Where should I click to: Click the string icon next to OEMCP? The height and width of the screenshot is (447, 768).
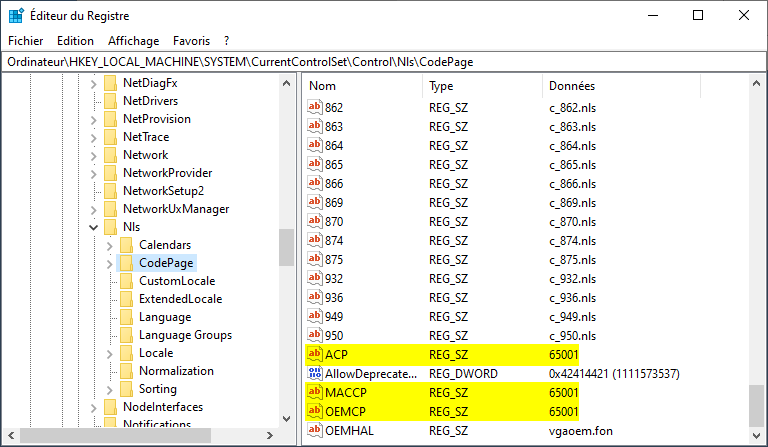[x=316, y=411]
